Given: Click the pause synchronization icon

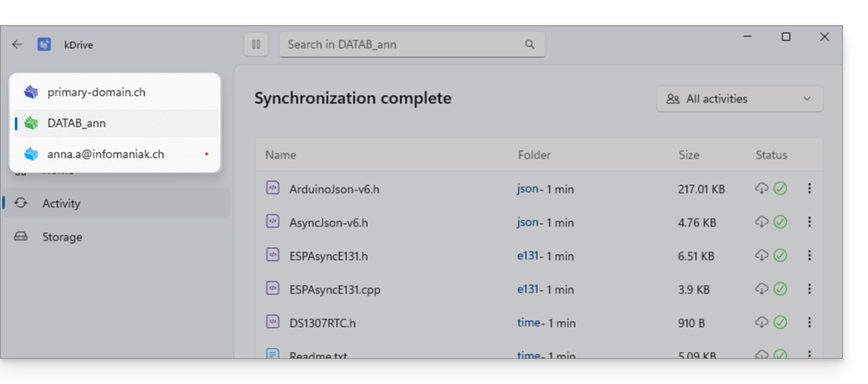Looking at the screenshot, I should point(256,44).
